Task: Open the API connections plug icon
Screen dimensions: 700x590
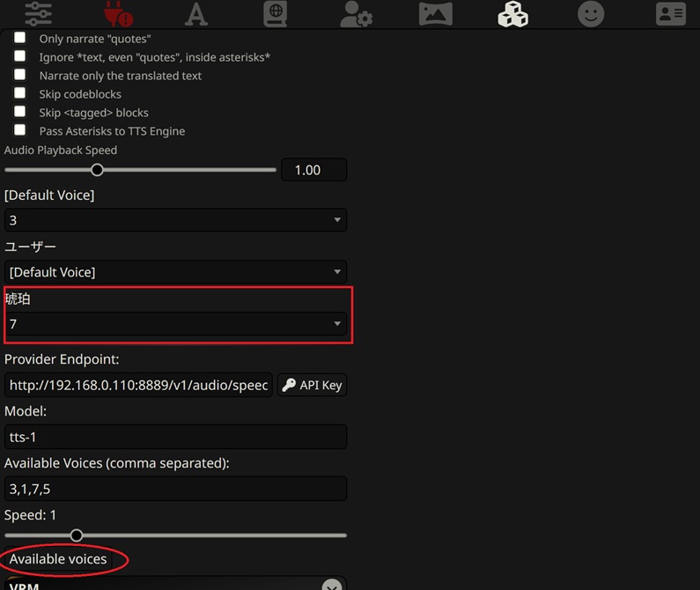Action: click(x=118, y=14)
